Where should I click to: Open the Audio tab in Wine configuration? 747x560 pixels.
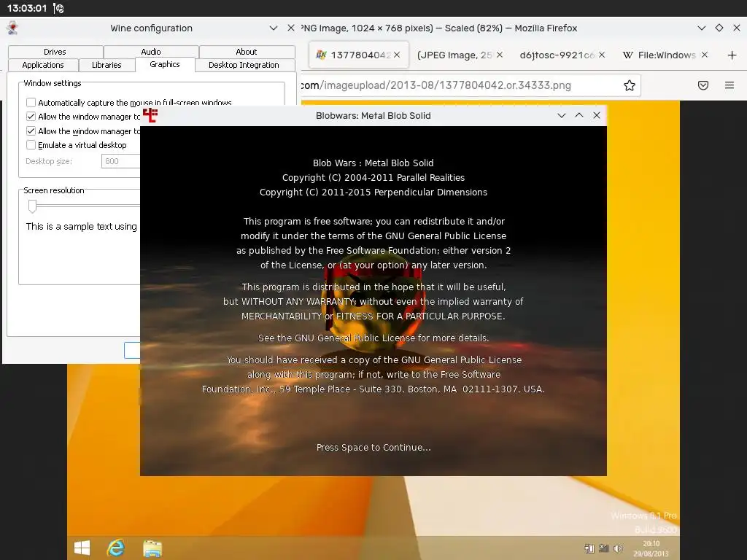(151, 52)
